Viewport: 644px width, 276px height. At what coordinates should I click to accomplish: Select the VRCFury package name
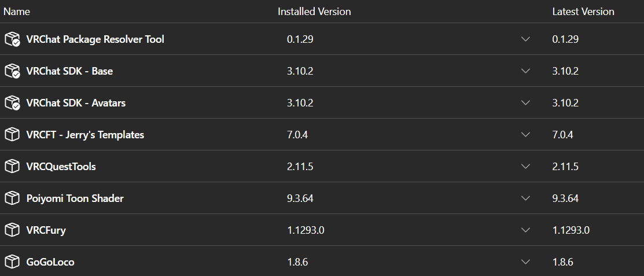(46, 230)
